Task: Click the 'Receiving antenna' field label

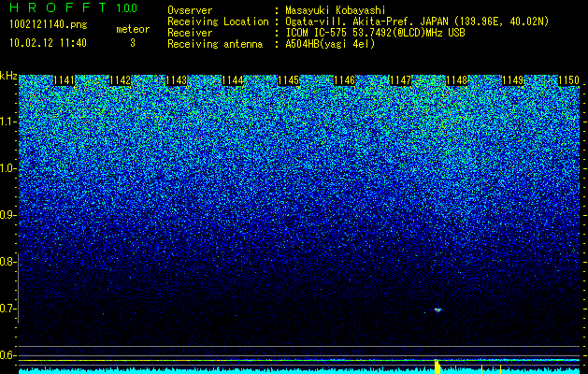Action: click(215, 44)
